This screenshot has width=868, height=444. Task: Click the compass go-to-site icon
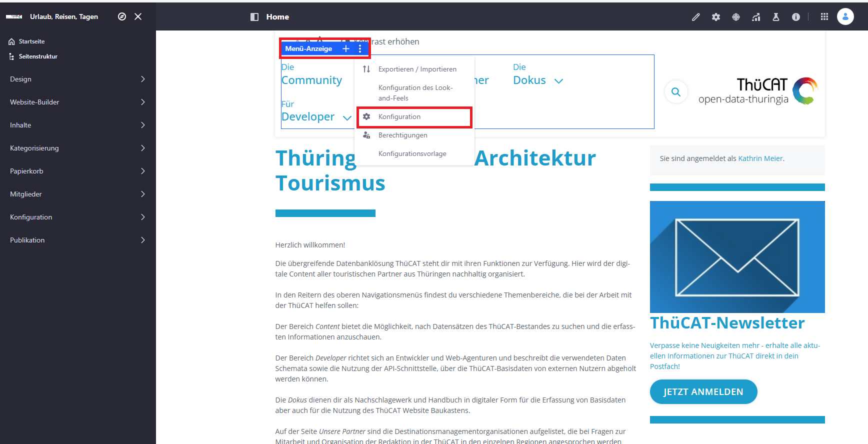122,16
